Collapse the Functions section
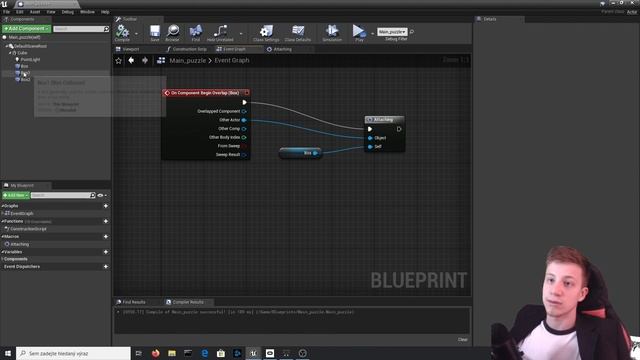This screenshot has height=360, width=640. tap(2, 221)
